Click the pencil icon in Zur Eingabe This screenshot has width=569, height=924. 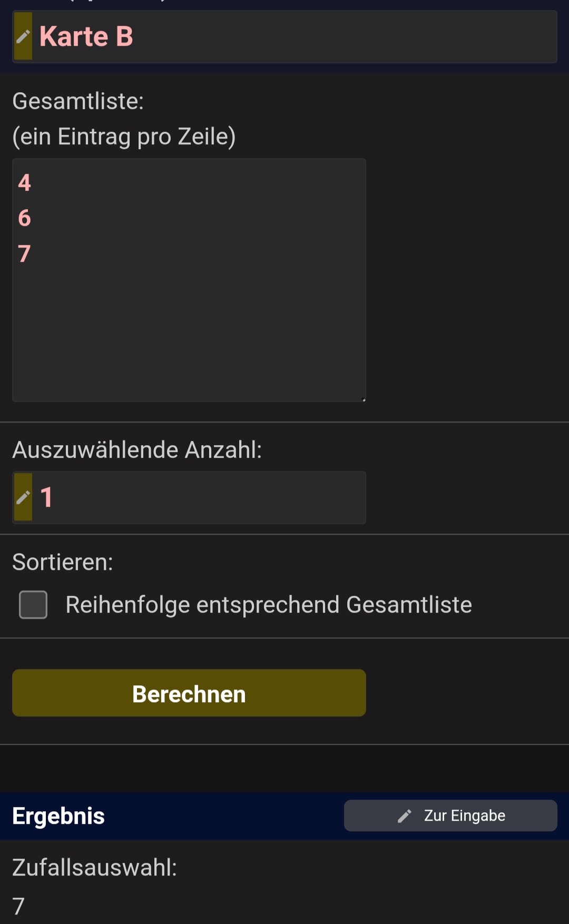coord(405,816)
